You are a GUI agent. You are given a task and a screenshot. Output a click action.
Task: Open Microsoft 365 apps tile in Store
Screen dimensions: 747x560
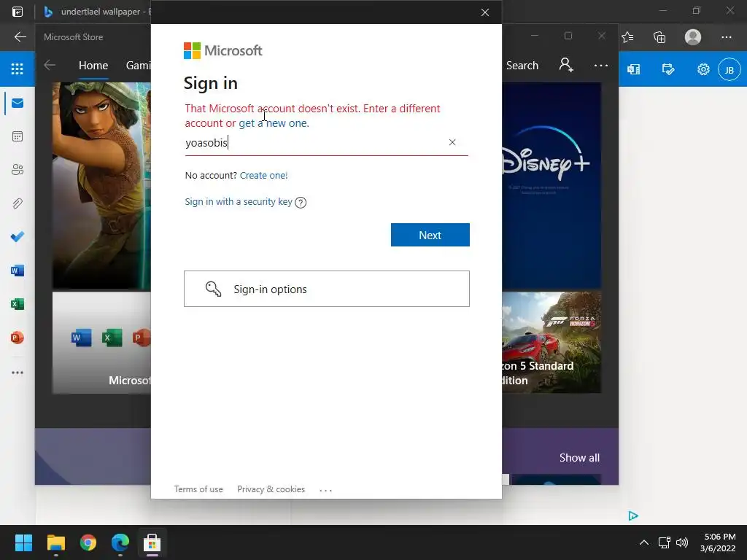click(101, 343)
